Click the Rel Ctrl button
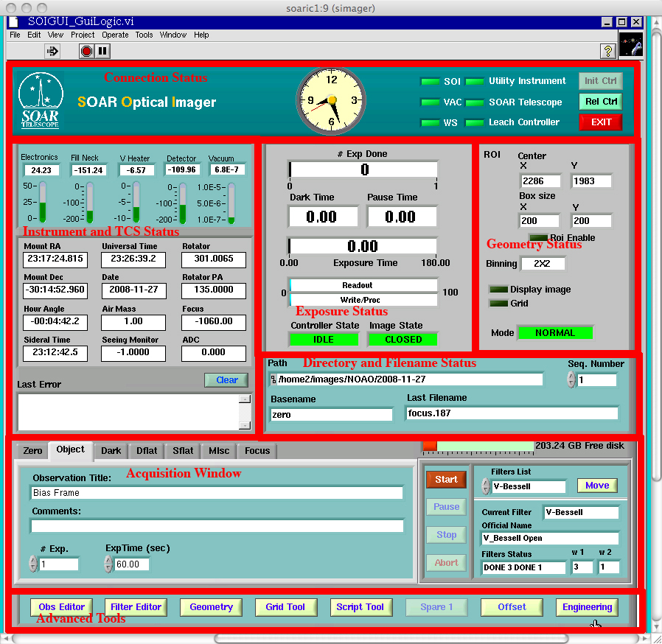Viewport: 662px width, 644px height. (600, 102)
